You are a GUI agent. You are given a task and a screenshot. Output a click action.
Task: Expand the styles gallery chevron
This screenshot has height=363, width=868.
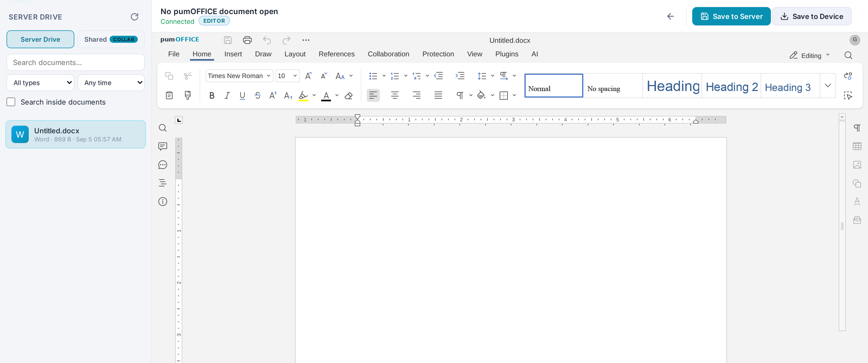828,86
